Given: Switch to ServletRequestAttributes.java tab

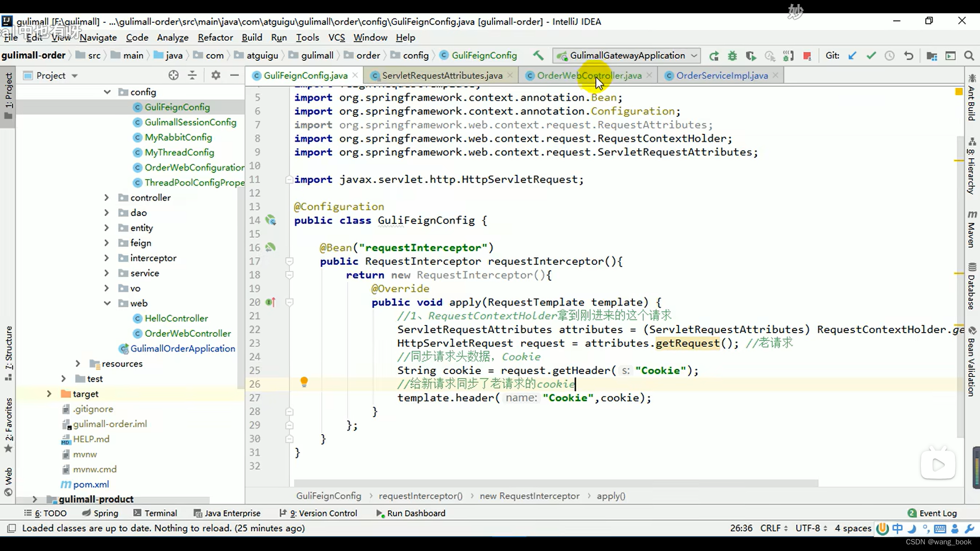Looking at the screenshot, I should [x=442, y=76].
